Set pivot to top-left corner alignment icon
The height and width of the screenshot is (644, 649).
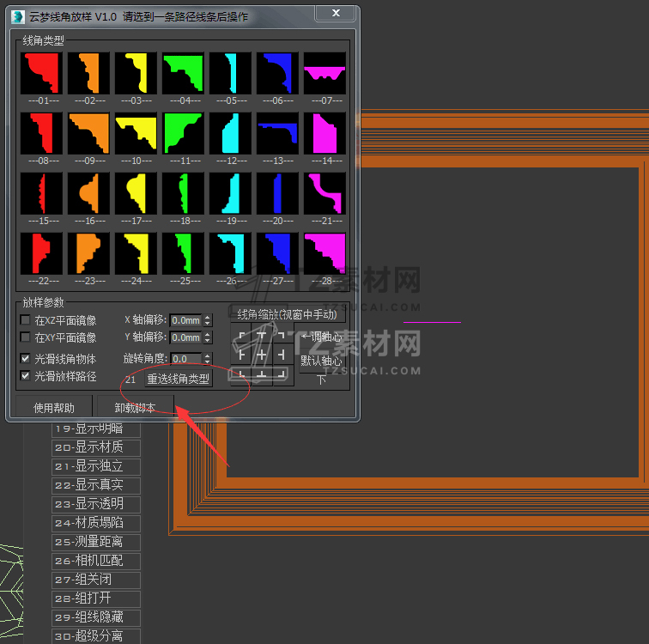click(x=242, y=335)
